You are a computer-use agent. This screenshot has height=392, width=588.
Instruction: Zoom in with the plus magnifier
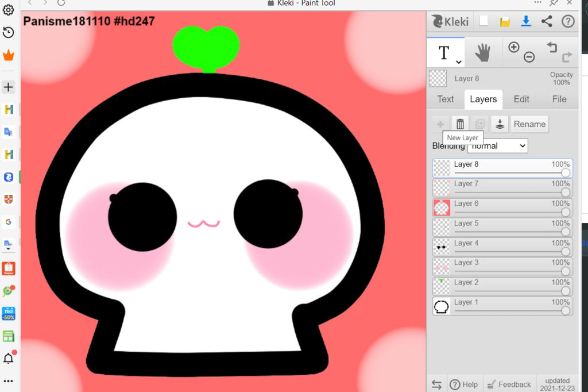click(x=514, y=47)
